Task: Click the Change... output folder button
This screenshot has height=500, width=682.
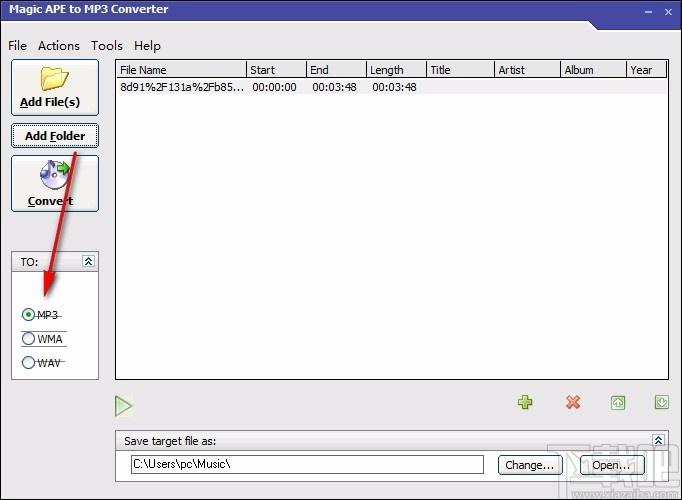Action: click(530, 465)
